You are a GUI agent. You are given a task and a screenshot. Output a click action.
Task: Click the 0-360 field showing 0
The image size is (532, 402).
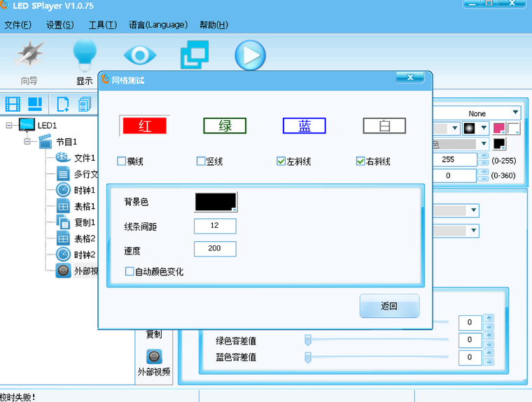[454, 175]
